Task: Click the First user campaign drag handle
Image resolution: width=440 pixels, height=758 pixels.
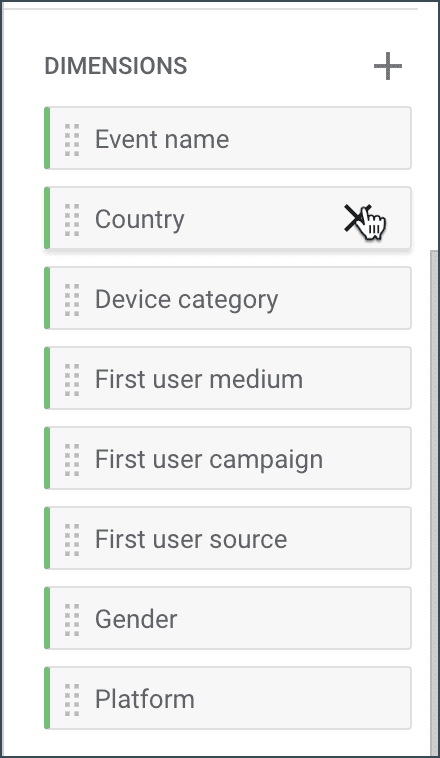Action: [x=72, y=460]
